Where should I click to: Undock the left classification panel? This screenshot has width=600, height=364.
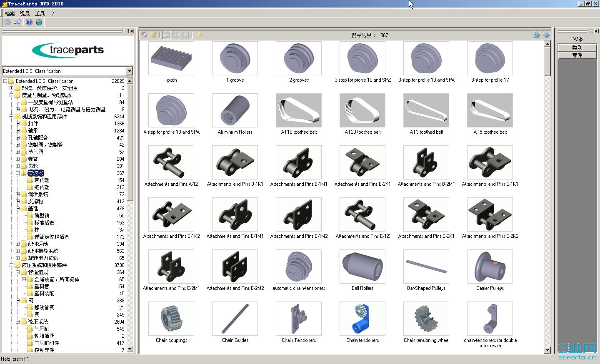pyautogui.click(x=127, y=31)
